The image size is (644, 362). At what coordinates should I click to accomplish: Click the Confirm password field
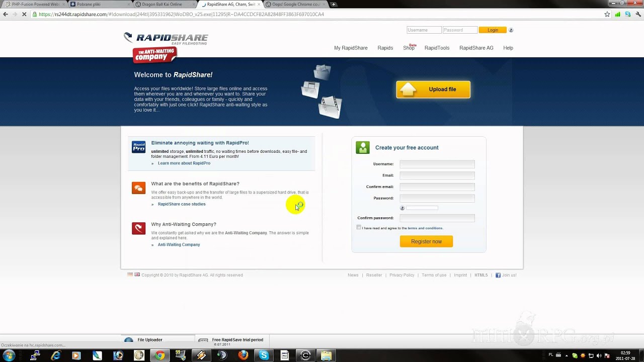pyautogui.click(x=437, y=218)
